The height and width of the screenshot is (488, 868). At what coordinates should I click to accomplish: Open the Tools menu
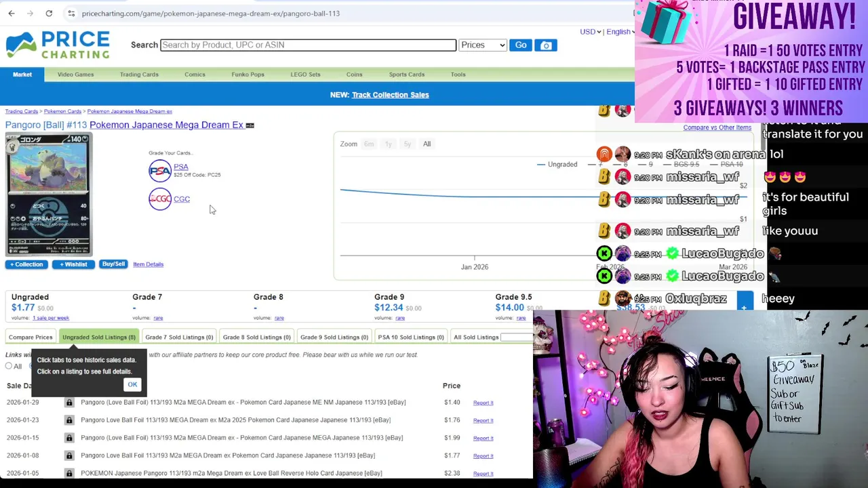(x=458, y=75)
